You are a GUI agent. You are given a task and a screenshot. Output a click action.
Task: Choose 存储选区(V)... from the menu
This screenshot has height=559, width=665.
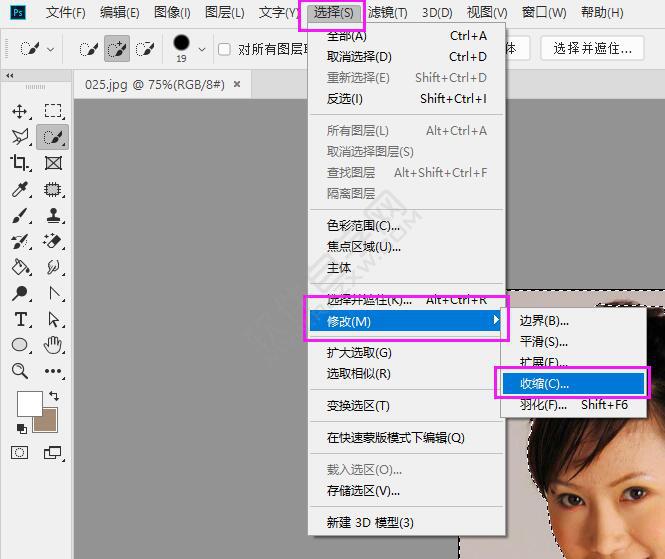(x=406, y=490)
